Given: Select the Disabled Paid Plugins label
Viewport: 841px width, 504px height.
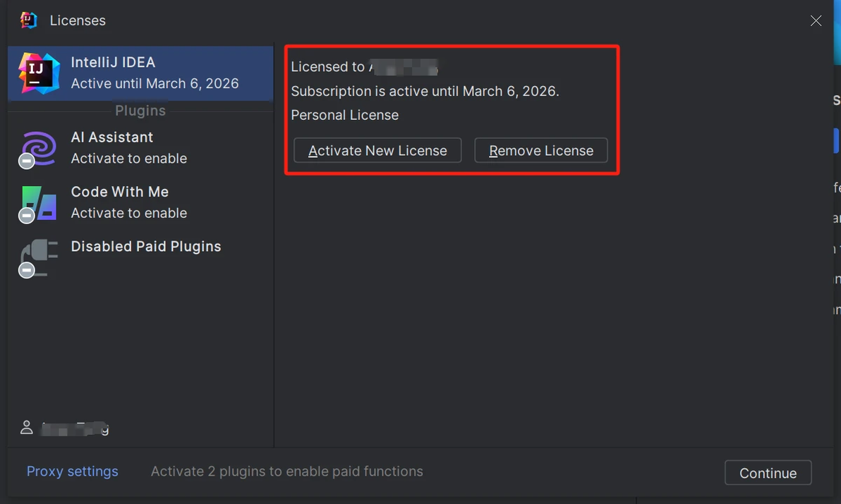Looking at the screenshot, I should coord(146,247).
